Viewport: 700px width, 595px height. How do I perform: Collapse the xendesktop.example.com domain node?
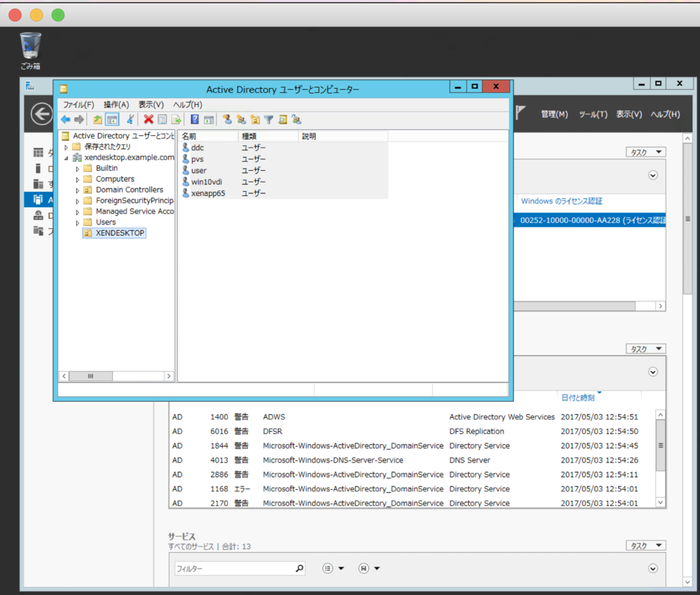click(66, 158)
